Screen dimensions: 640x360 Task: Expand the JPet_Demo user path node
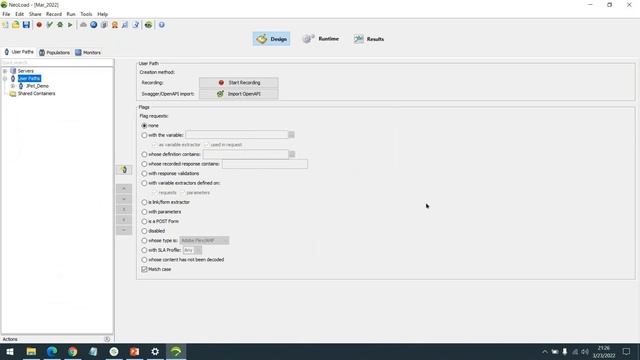[x=13, y=86]
